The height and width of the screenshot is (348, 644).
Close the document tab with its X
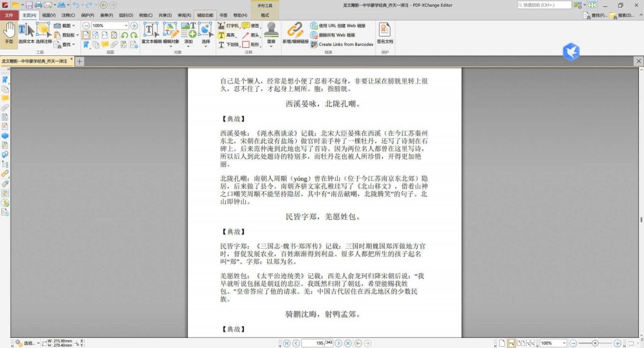tap(72, 60)
